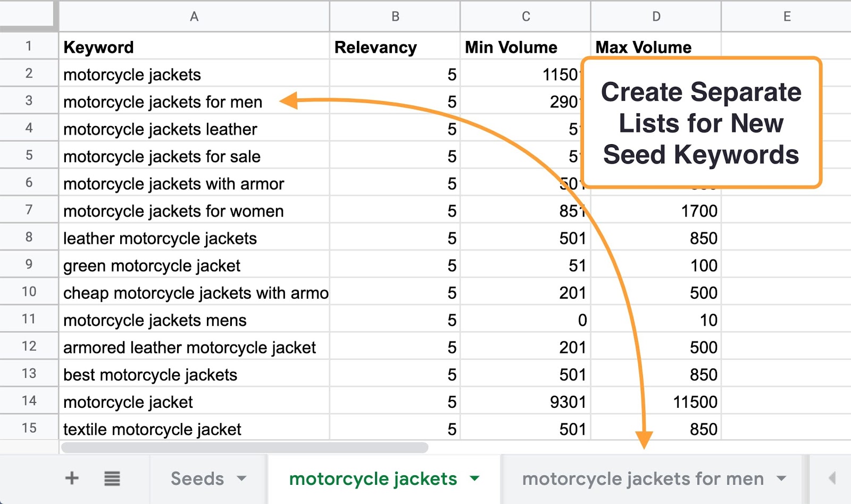Click the add new sheet plus icon

point(72,478)
